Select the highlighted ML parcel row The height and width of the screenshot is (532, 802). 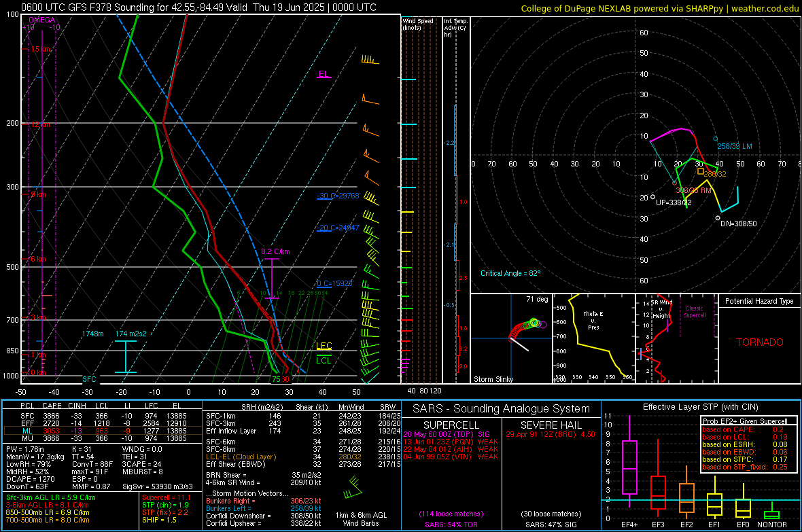(x=103, y=431)
